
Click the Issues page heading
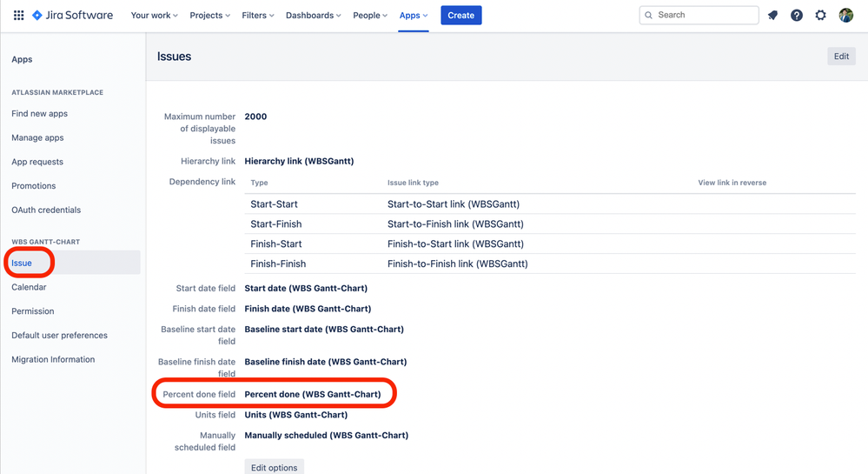point(174,57)
